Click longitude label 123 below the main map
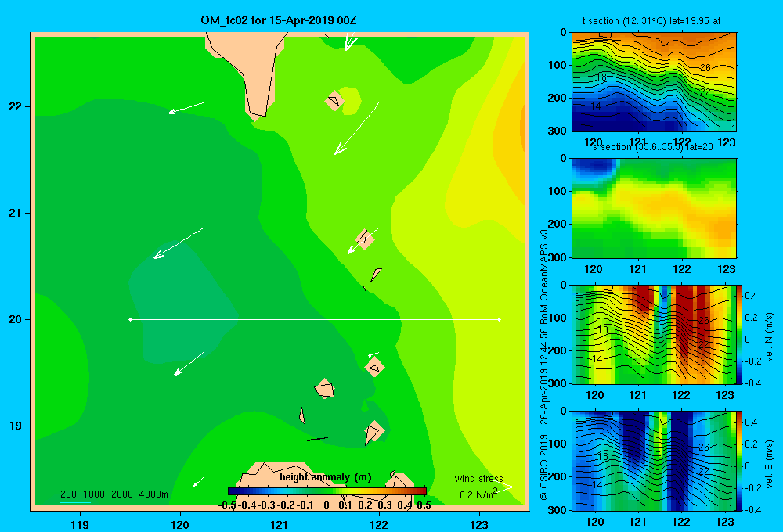The image size is (783, 532). [479, 524]
